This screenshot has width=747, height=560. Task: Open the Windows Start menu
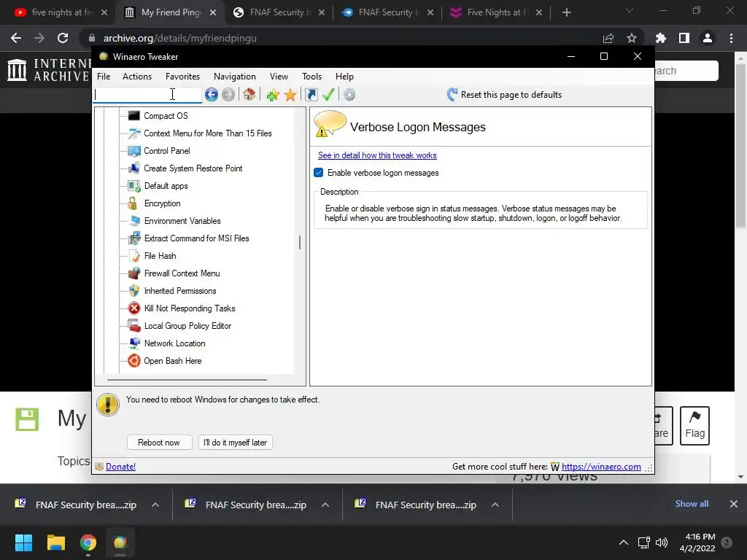pyautogui.click(x=23, y=542)
